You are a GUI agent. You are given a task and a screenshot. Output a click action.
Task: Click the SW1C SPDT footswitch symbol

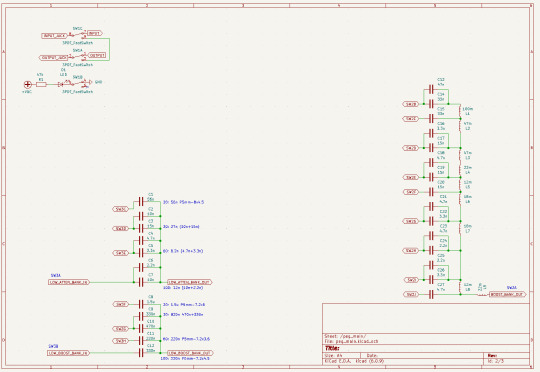77,34
